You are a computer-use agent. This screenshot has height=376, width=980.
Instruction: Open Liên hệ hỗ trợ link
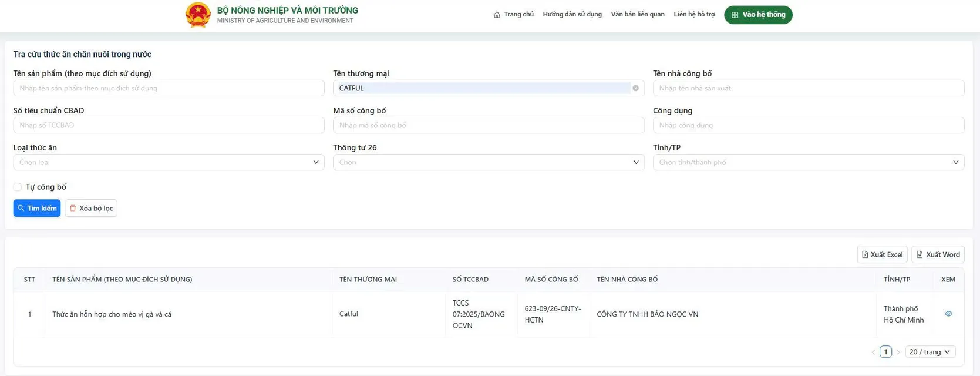pos(694,15)
